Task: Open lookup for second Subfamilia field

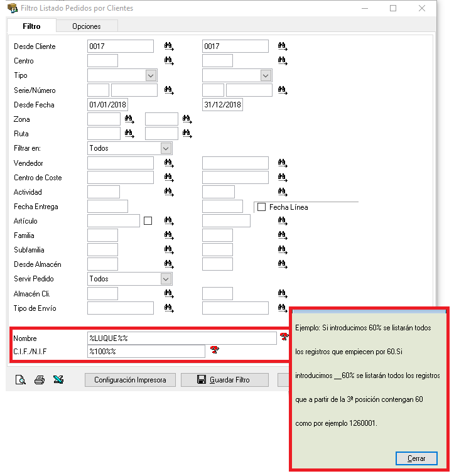Action: click(283, 250)
